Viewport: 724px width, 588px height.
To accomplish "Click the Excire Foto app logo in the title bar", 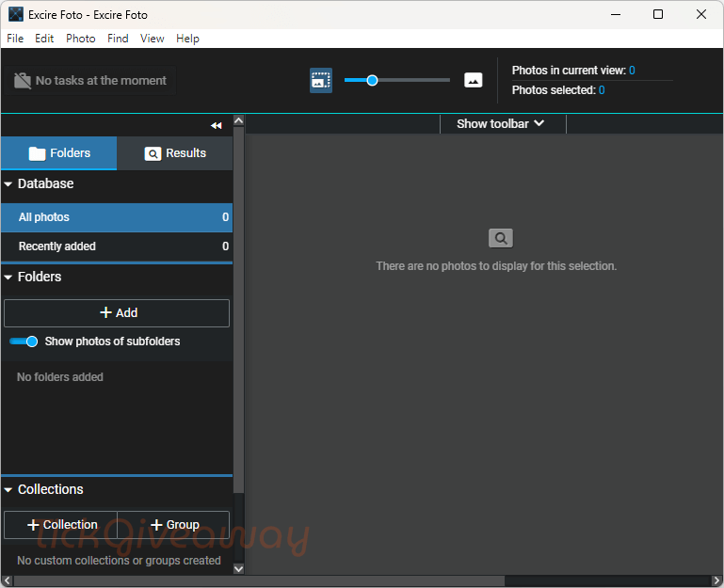I will 16,14.
